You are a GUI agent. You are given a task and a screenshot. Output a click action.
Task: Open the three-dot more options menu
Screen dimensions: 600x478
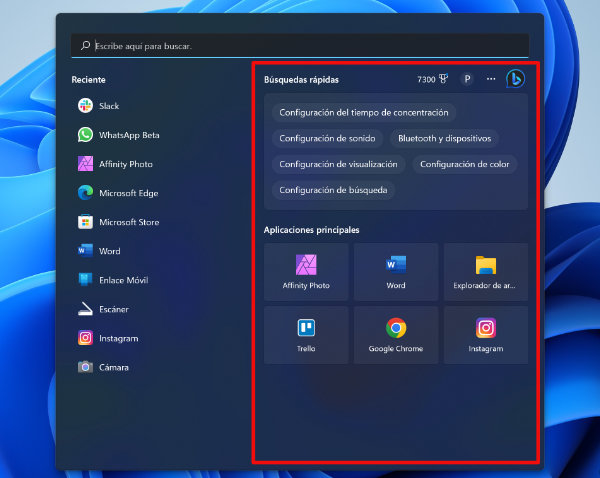click(491, 79)
